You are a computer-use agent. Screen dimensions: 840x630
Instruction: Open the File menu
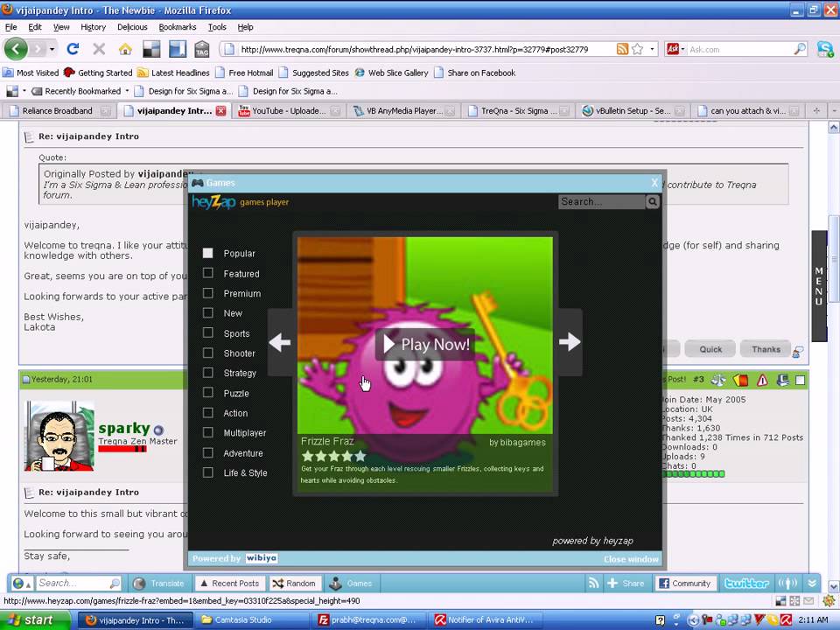[10, 27]
